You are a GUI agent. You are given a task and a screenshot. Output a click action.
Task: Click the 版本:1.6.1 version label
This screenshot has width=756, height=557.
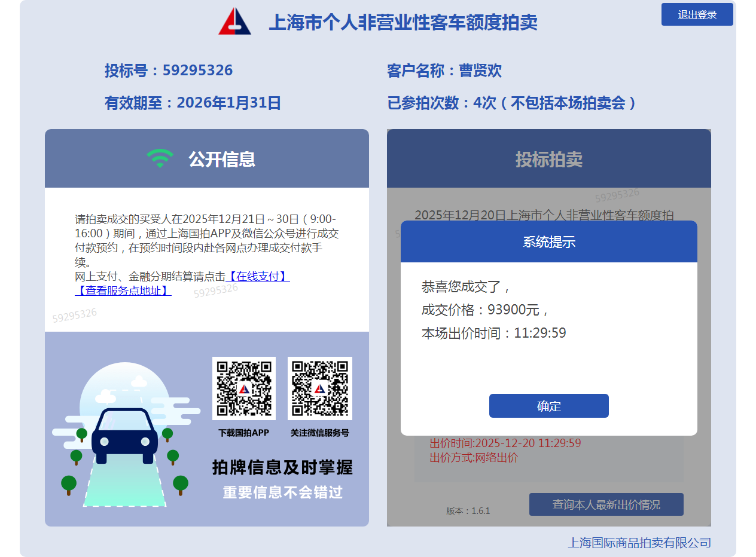click(x=468, y=511)
